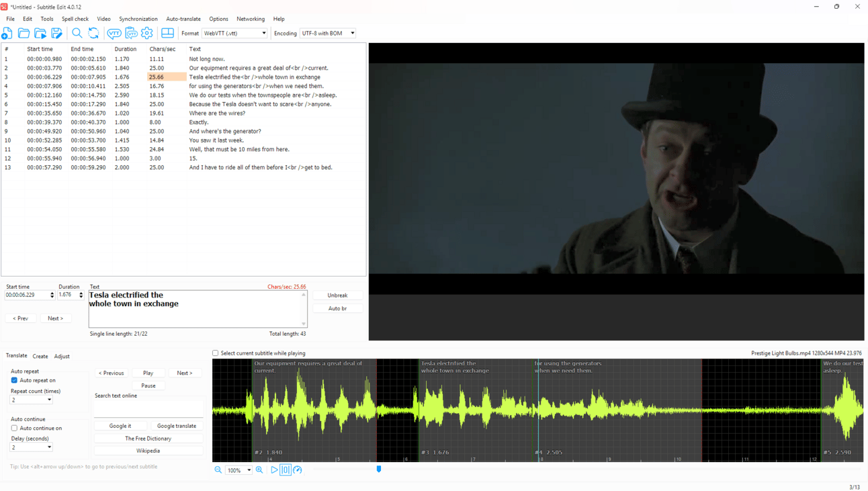Toggle Auto repeat on checkbox

pos(14,380)
